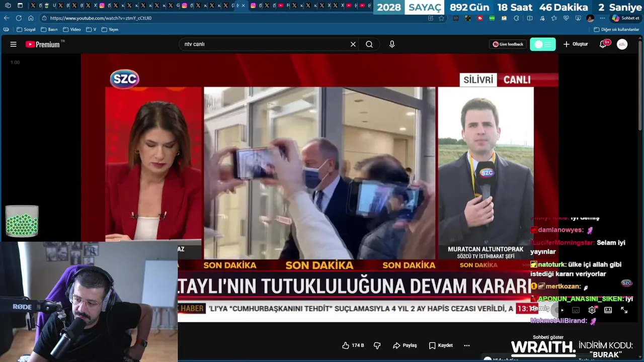Open split screen from browser toolbar
This screenshot has width=644, height=362.
(529, 18)
